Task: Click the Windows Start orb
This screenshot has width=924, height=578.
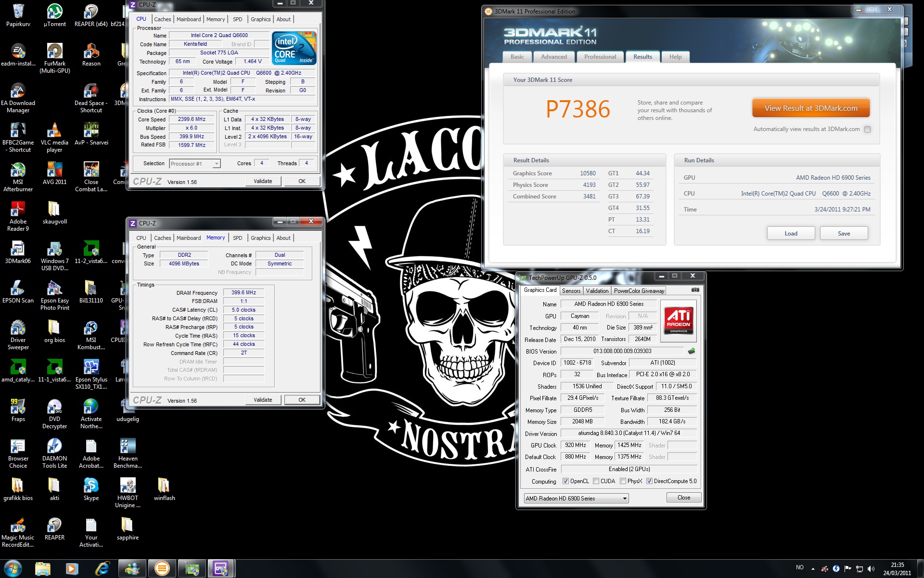Action: (13, 569)
